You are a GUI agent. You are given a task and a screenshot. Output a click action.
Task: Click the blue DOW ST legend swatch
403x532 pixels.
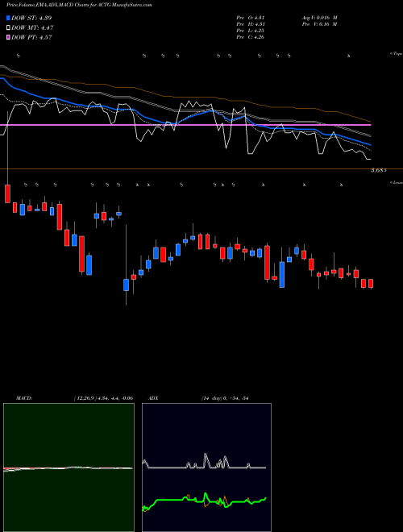[x=9, y=18]
